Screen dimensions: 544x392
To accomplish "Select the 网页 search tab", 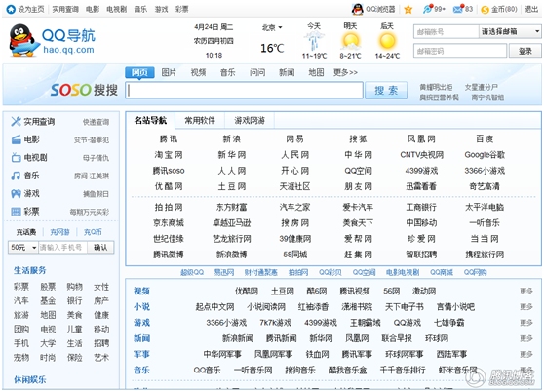I will click(139, 72).
